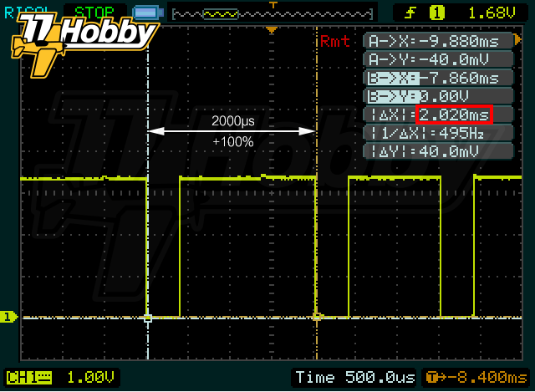
Task: Click the rising edge trigger icon
Action: (410, 13)
